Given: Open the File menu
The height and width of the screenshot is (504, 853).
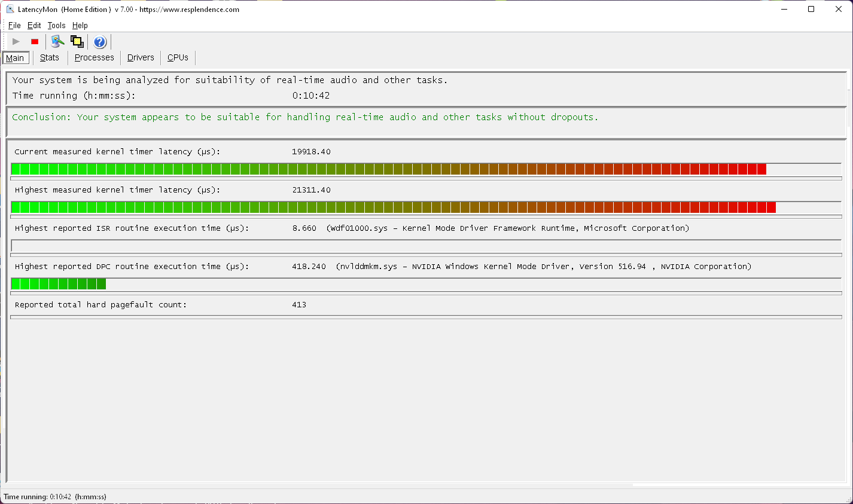Looking at the screenshot, I should coord(14,25).
